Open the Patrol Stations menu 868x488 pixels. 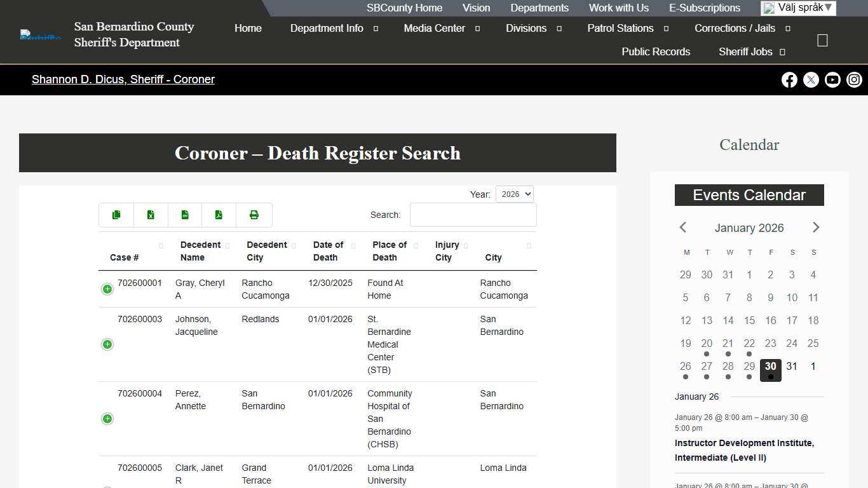[620, 28]
